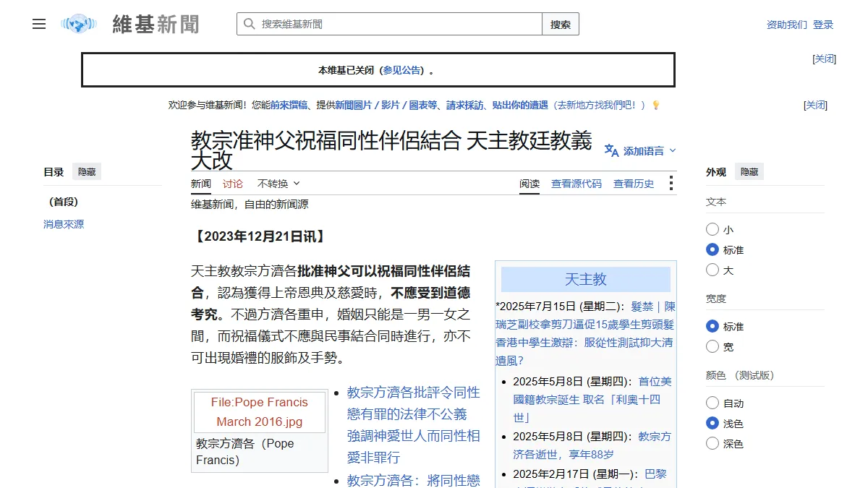Dismiss the wiki closed notice with 关闭
The height and width of the screenshot is (488, 868).
coord(825,59)
